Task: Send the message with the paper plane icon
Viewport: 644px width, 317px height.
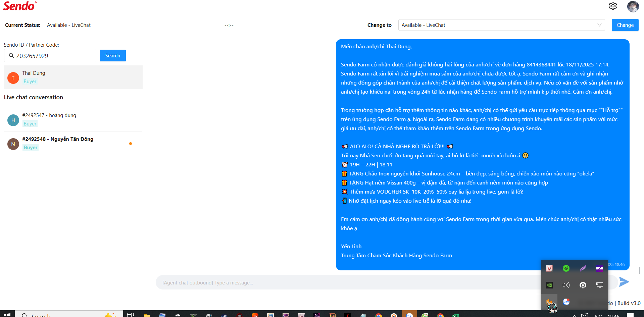Action: [x=624, y=282]
